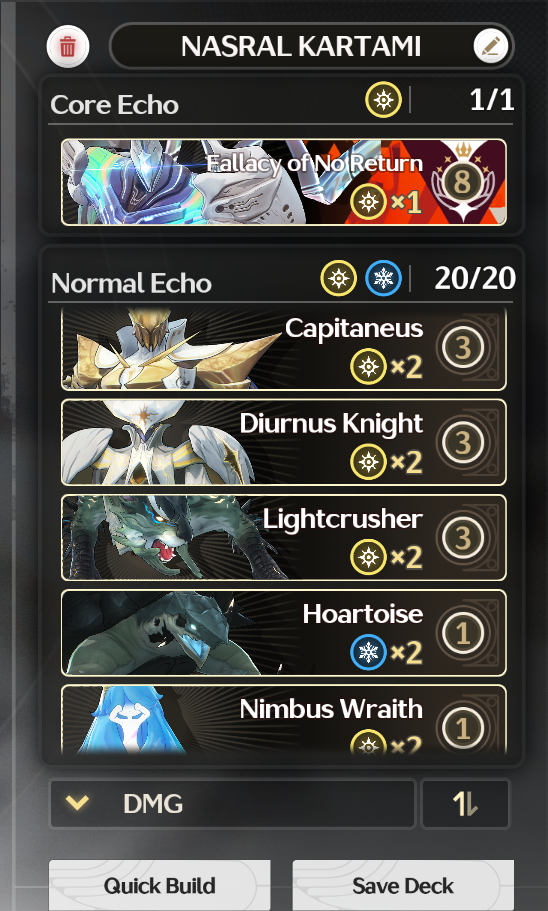
Task: Open the DMG sort dropdown
Action: point(232,804)
